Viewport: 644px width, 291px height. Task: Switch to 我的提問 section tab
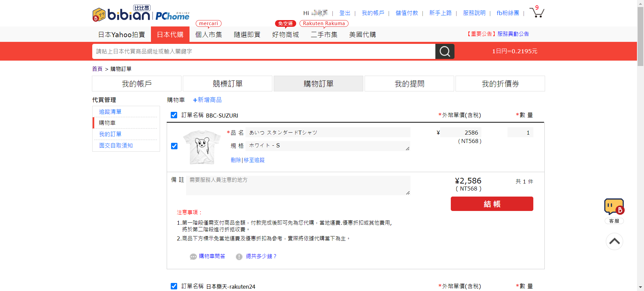tap(409, 84)
